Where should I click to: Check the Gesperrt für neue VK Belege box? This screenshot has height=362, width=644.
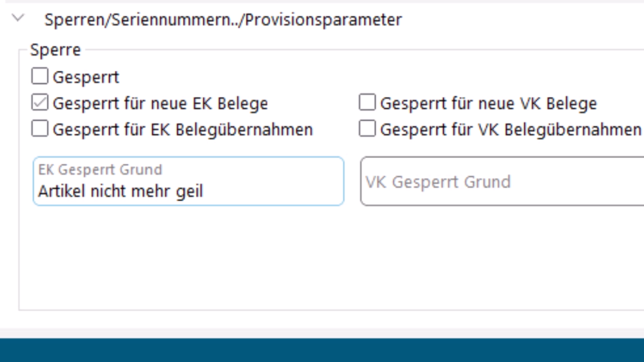tap(367, 103)
